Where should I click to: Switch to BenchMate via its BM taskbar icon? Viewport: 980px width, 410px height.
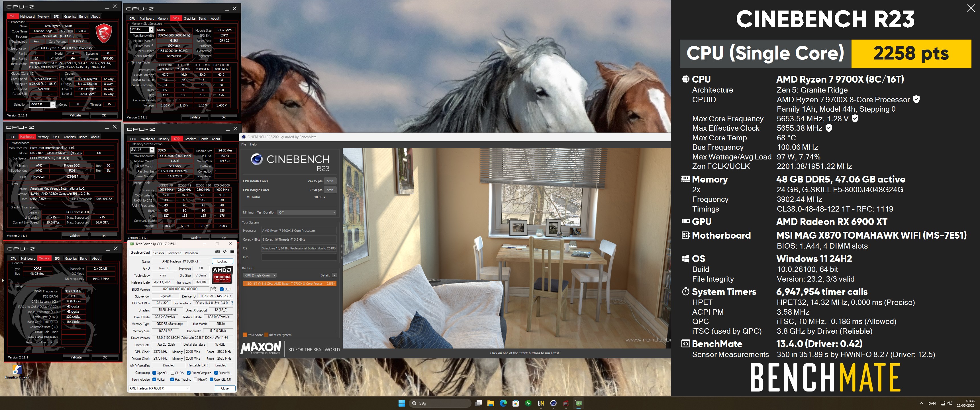(541, 403)
